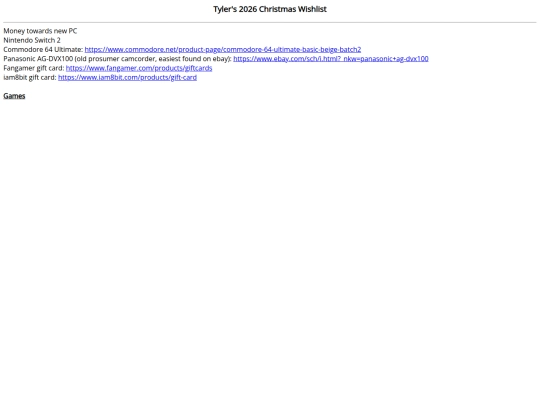
Task: Open the iam8bit gift card link
Action: tap(127, 77)
